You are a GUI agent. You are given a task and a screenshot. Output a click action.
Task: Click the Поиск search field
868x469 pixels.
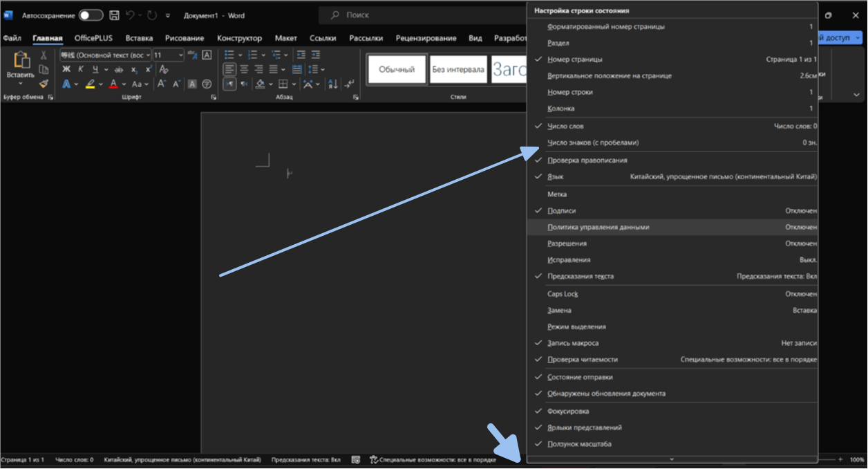[424, 15]
